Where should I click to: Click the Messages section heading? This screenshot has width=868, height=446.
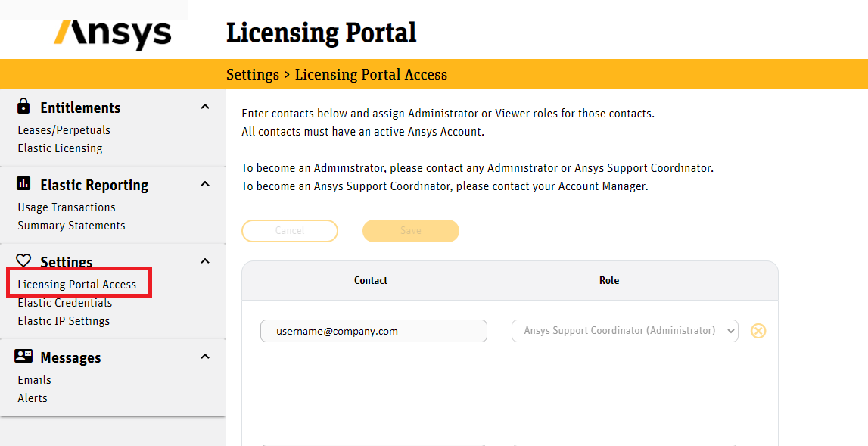(70, 358)
